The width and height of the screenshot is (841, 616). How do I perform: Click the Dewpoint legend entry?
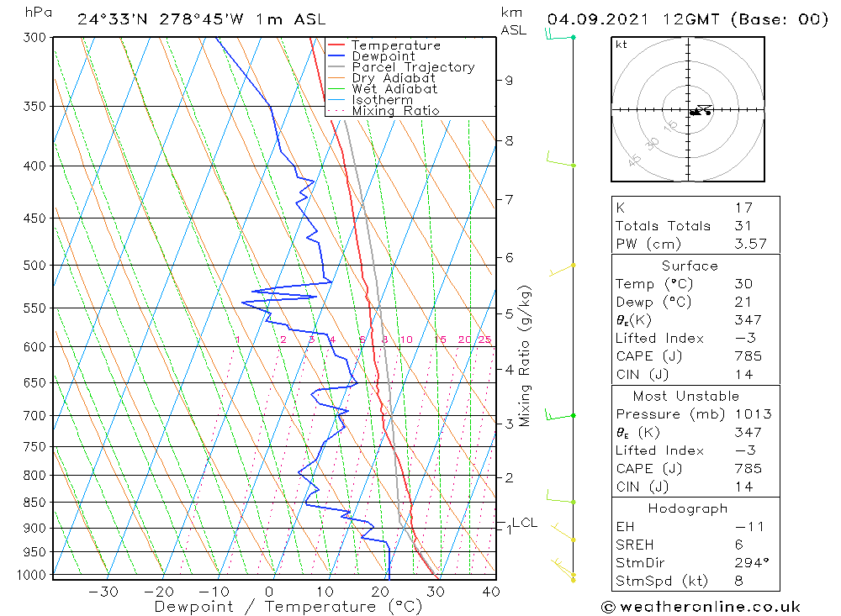[383, 56]
